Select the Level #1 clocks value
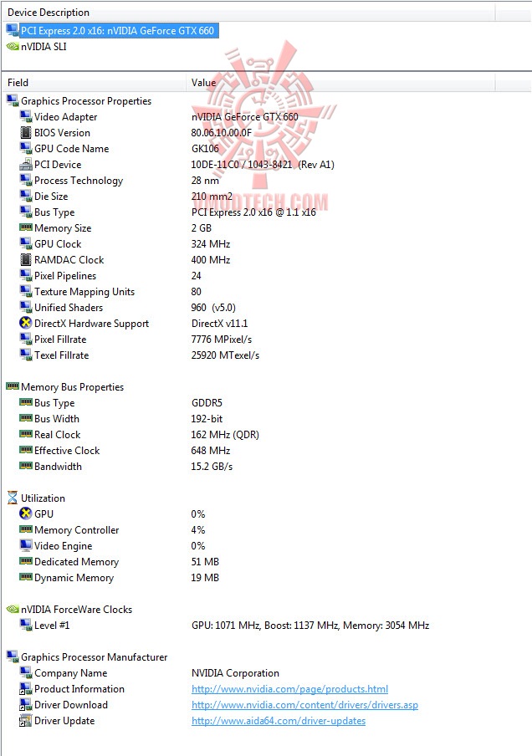The width and height of the screenshot is (532, 756). pos(310,626)
